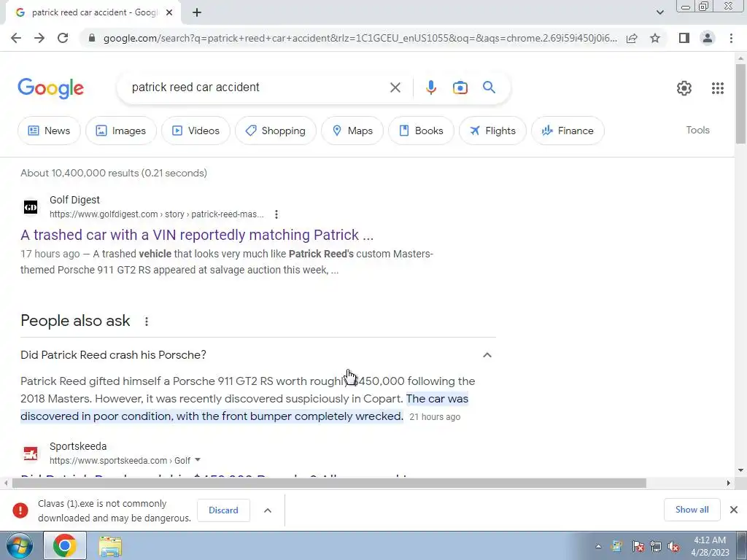This screenshot has width=747, height=560.
Task: Click the About 10,400,000 results text
Action: (x=114, y=174)
